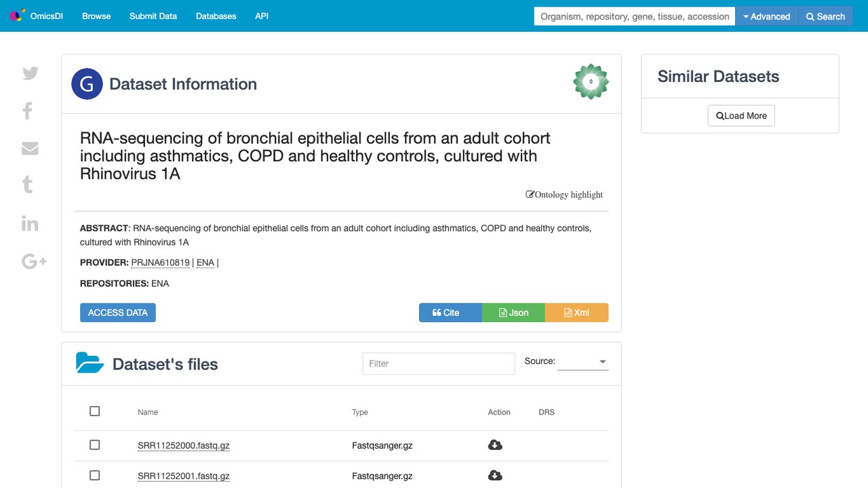
Task: Open the SRR11252000.fastq.gz file link
Action: click(184, 445)
